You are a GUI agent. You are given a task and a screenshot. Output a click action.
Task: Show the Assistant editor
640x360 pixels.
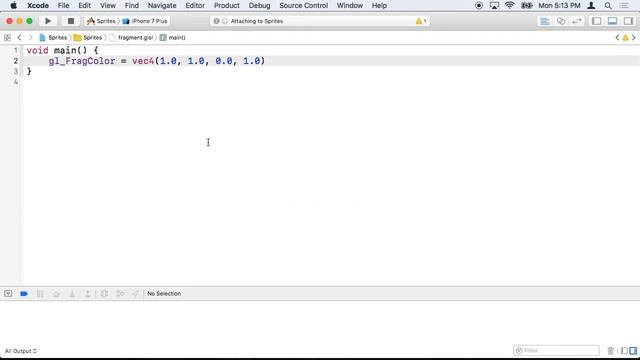[x=561, y=21]
